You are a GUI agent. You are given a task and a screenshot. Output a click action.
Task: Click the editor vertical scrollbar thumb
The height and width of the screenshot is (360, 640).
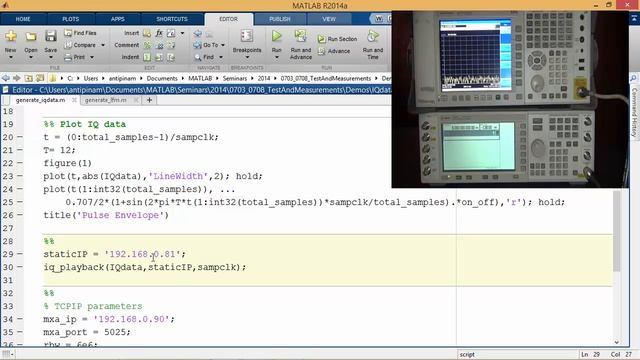[x=616, y=230]
